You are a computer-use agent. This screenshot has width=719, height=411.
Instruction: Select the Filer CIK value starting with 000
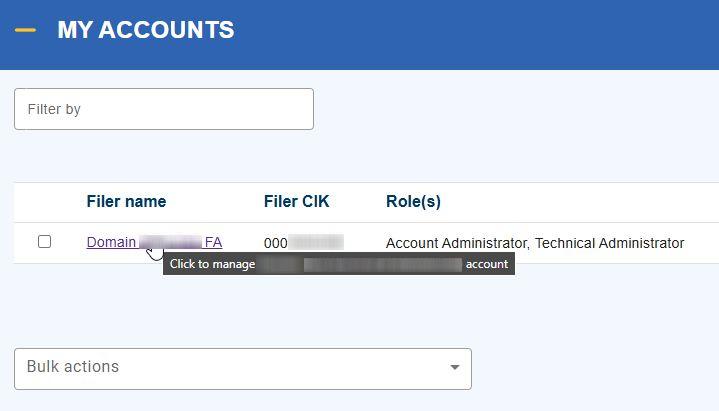[303, 243]
